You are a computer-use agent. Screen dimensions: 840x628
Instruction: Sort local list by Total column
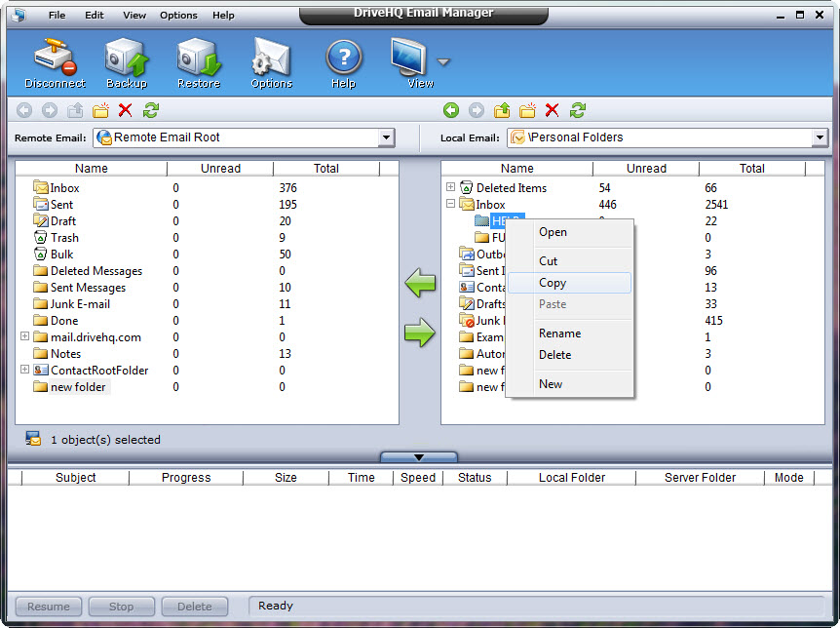752,169
